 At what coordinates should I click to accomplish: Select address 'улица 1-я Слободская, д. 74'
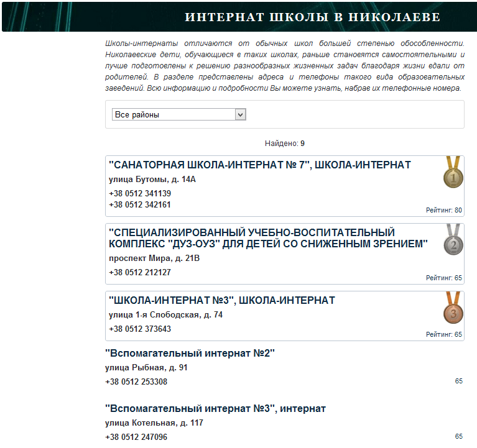click(x=166, y=315)
